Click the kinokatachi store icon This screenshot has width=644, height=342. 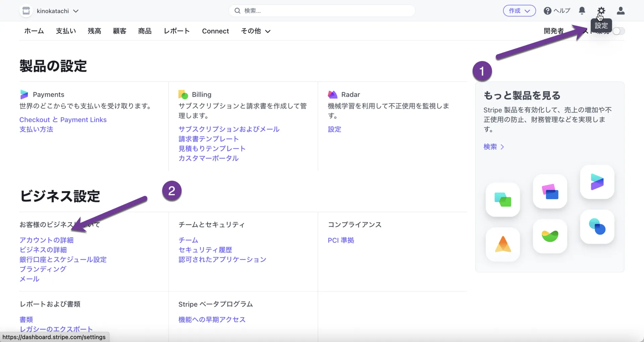pos(26,11)
